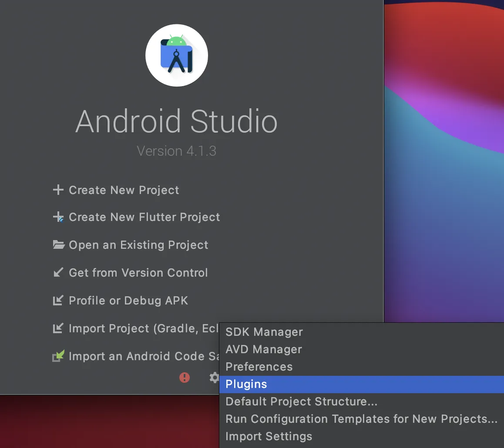This screenshot has height=448, width=504.
Task: Click the green icon beside Import an Android Code Sample
Action: click(x=58, y=356)
